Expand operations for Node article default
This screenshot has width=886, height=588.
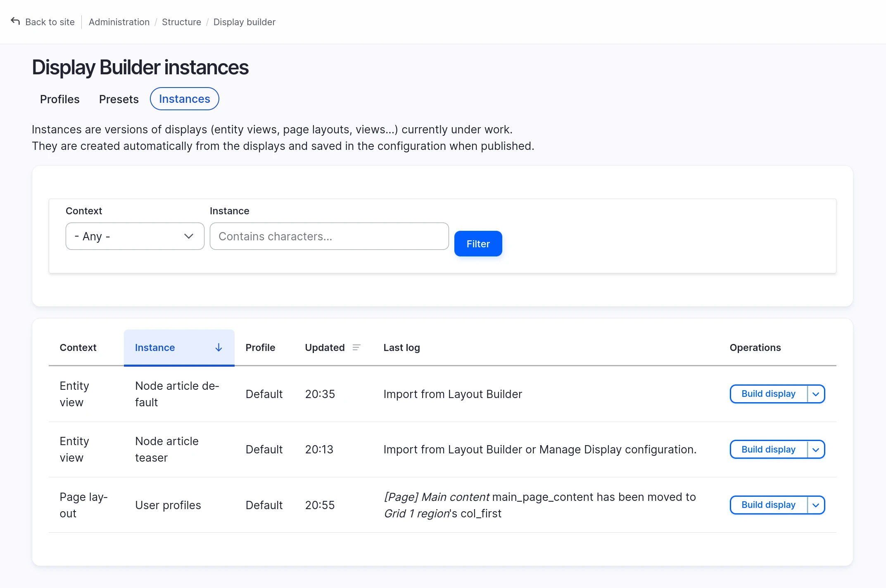click(816, 394)
